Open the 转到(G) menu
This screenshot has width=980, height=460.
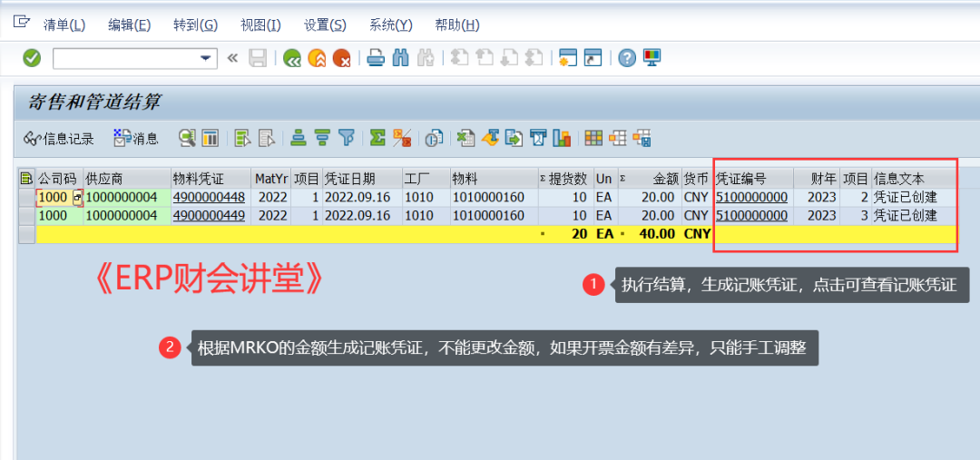[x=195, y=24]
